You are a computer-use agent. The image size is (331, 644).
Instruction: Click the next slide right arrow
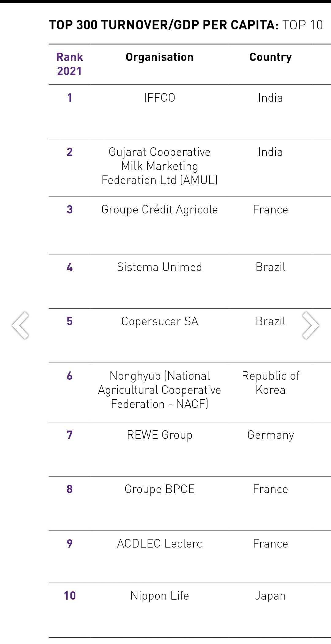tap(310, 325)
